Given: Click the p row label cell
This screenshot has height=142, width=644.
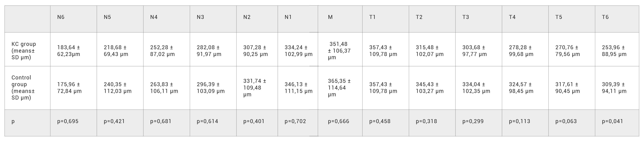Looking at the screenshot, I should tap(27, 123).
